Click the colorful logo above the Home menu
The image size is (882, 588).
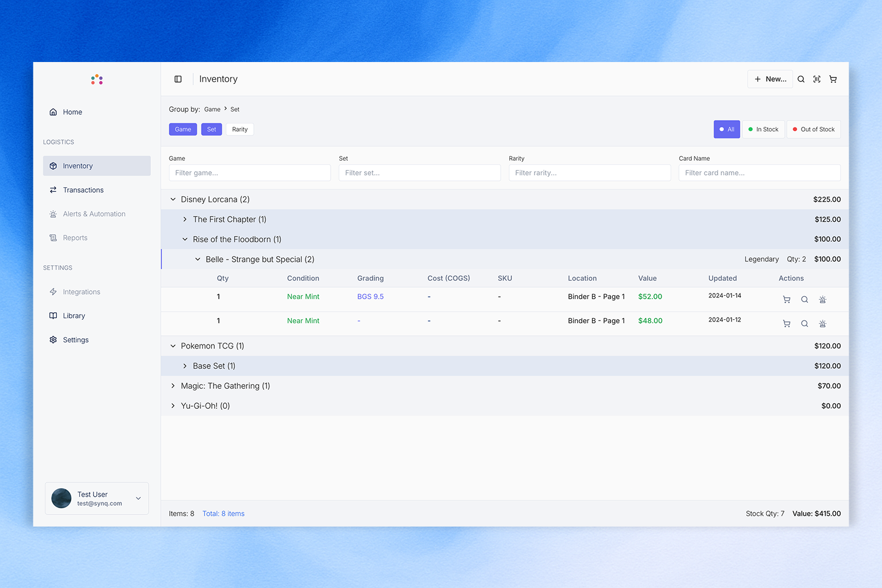click(x=96, y=79)
